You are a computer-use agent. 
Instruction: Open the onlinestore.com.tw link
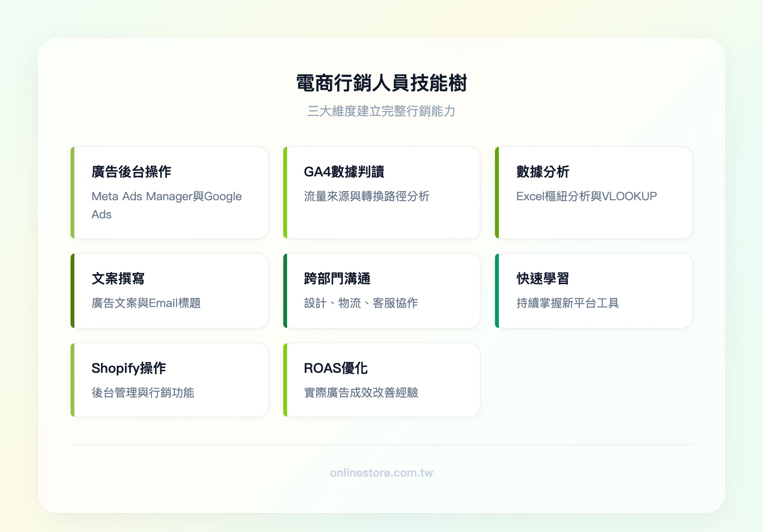[381, 473]
